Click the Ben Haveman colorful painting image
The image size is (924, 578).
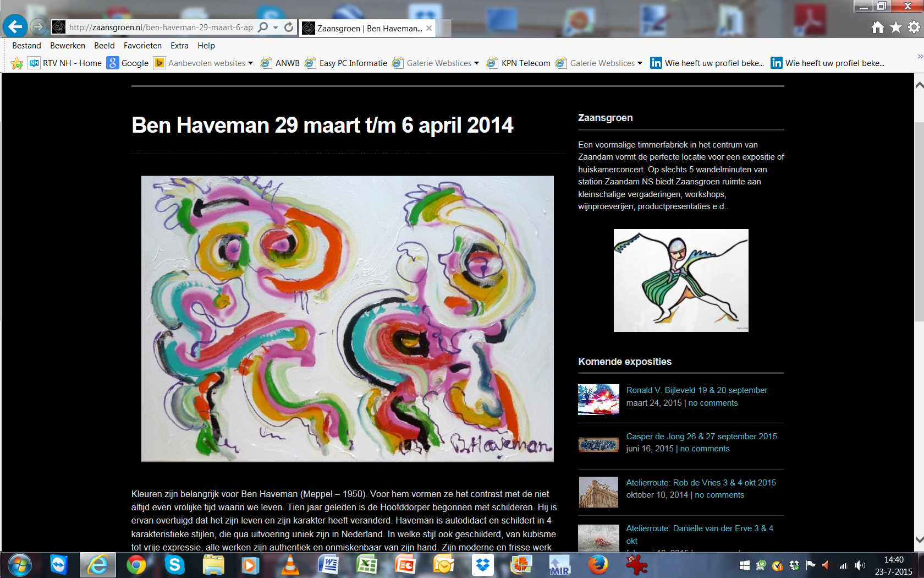(347, 319)
